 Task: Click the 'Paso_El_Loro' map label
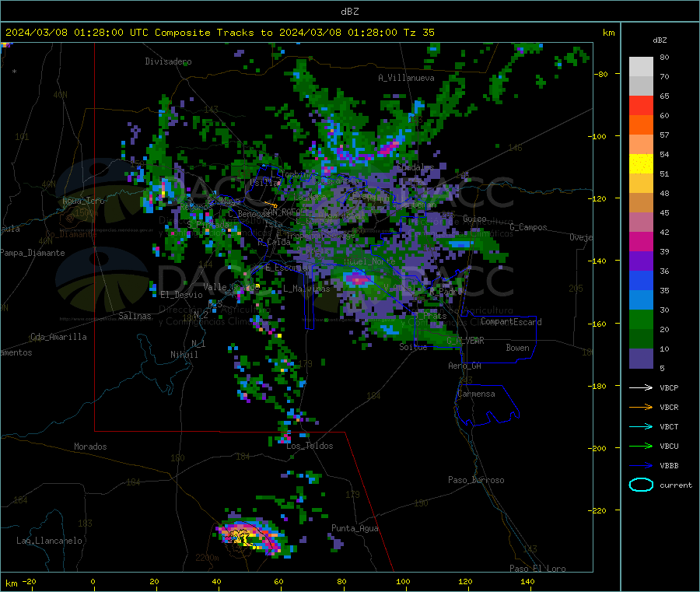click(537, 569)
